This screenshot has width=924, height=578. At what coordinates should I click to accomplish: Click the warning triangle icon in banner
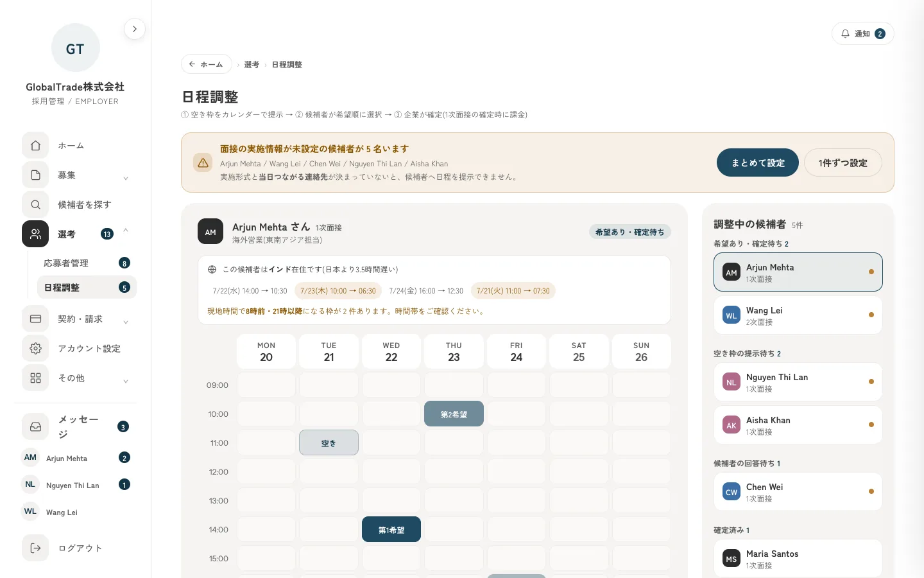[203, 163]
